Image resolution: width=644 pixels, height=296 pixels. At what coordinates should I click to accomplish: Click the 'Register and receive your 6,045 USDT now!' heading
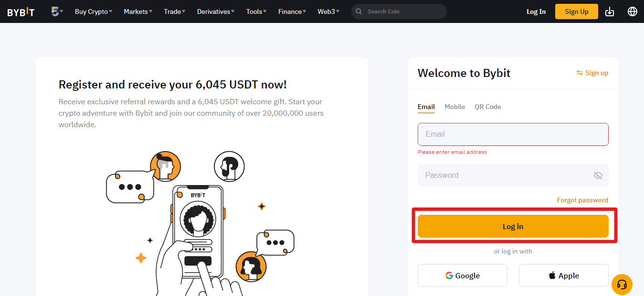tap(173, 85)
